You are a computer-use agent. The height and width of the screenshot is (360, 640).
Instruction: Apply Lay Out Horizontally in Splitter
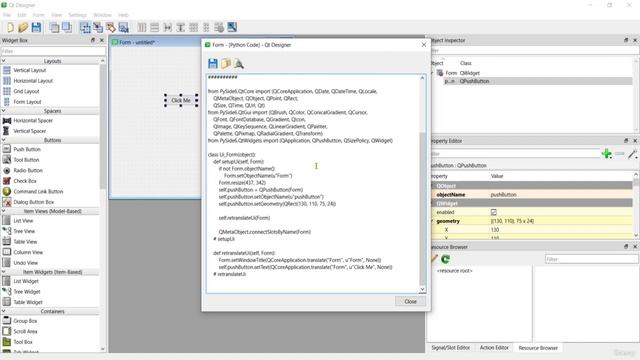click(x=167, y=27)
